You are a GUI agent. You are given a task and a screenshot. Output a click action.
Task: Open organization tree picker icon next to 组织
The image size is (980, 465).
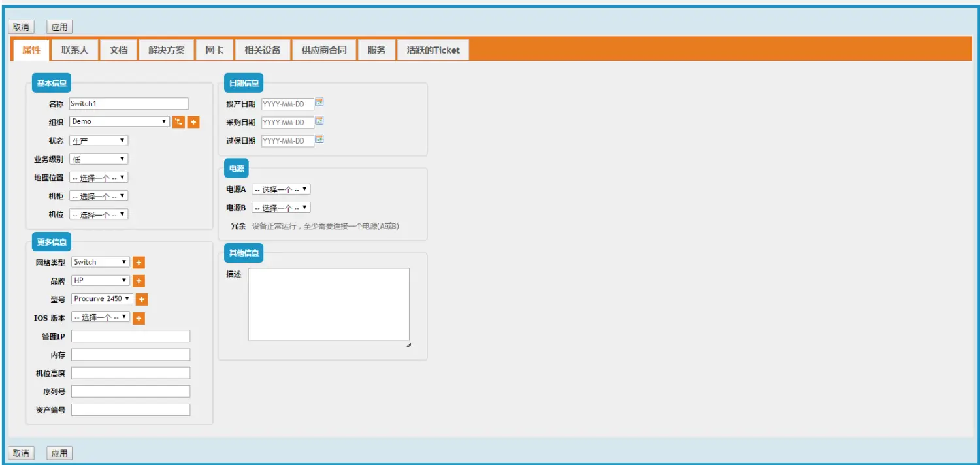pos(178,122)
